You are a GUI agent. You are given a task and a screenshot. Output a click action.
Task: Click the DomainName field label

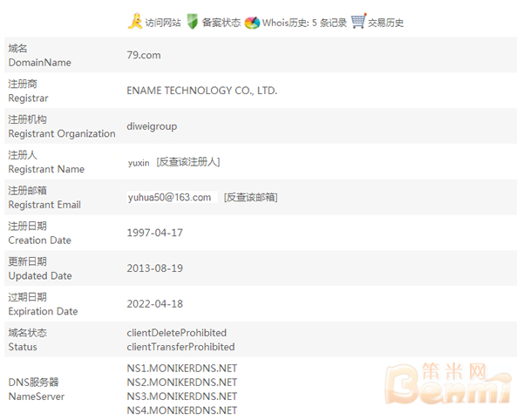[x=40, y=63]
